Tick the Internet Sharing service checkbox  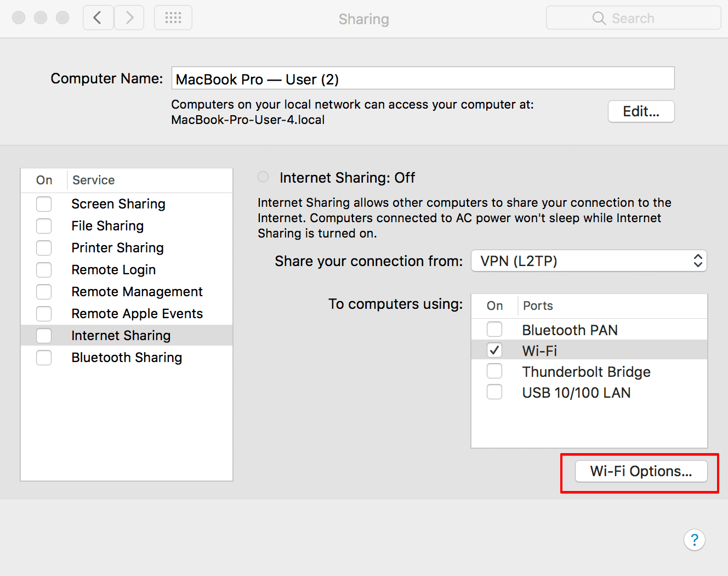coord(44,336)
